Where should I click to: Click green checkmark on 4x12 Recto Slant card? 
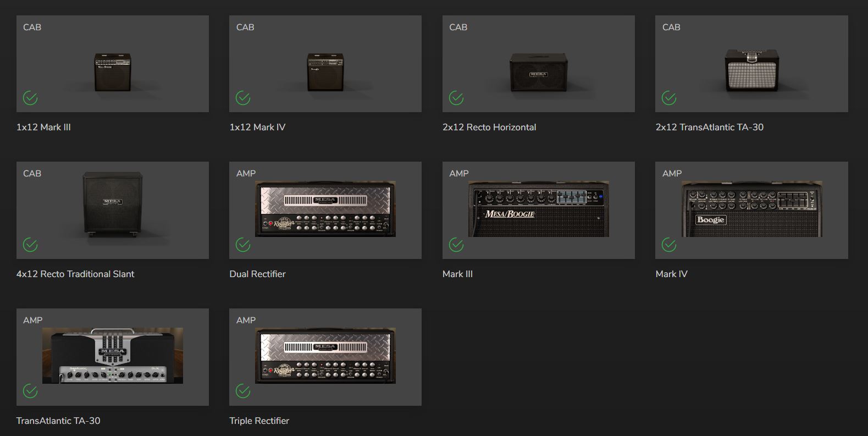pyautogui.click(x=30, y=245)
